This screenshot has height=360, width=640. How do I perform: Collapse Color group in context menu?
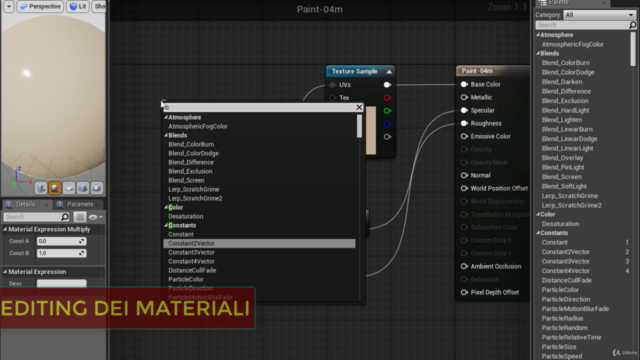(x=166, y=207)
